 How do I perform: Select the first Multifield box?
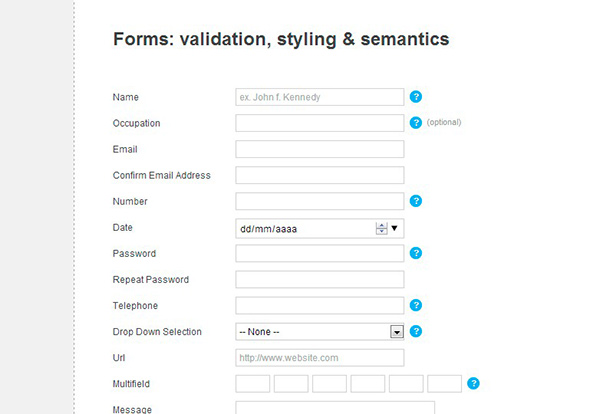pos(253,384)
